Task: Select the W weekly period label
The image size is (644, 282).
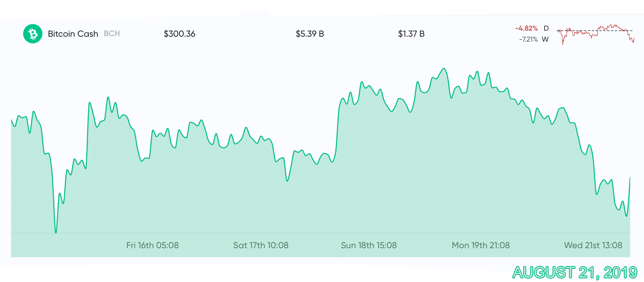Action: [545, 39]
